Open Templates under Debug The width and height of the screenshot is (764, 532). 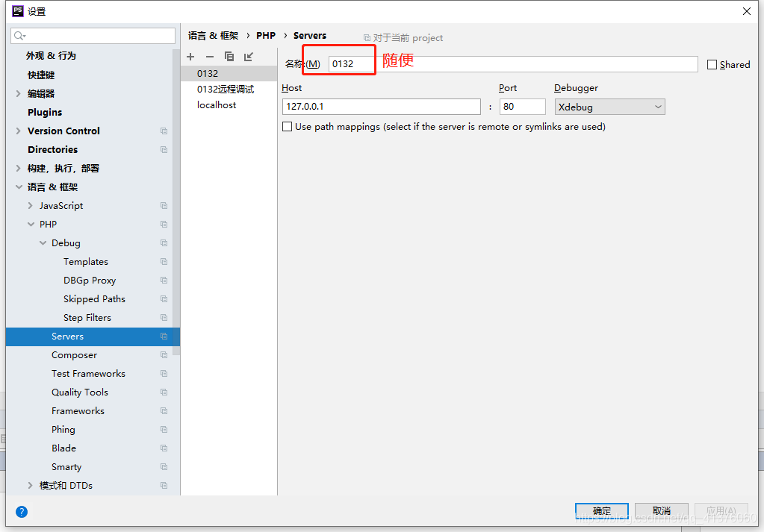coord(86,262)
